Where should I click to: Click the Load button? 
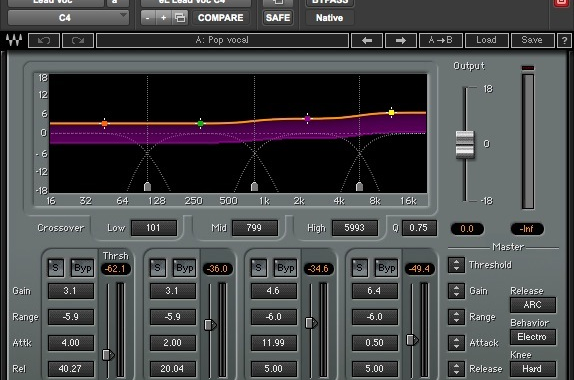(487, 40)
